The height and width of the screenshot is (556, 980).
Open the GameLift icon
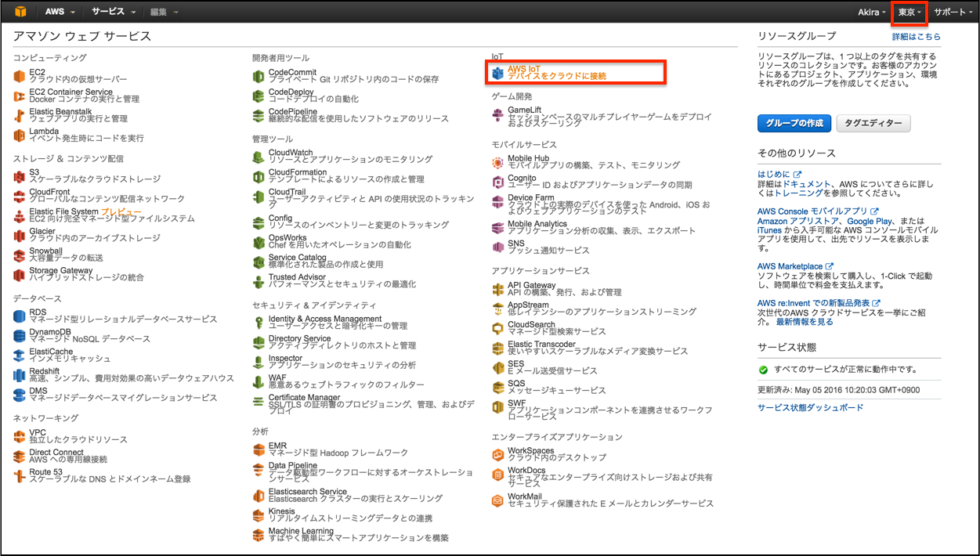497,114
